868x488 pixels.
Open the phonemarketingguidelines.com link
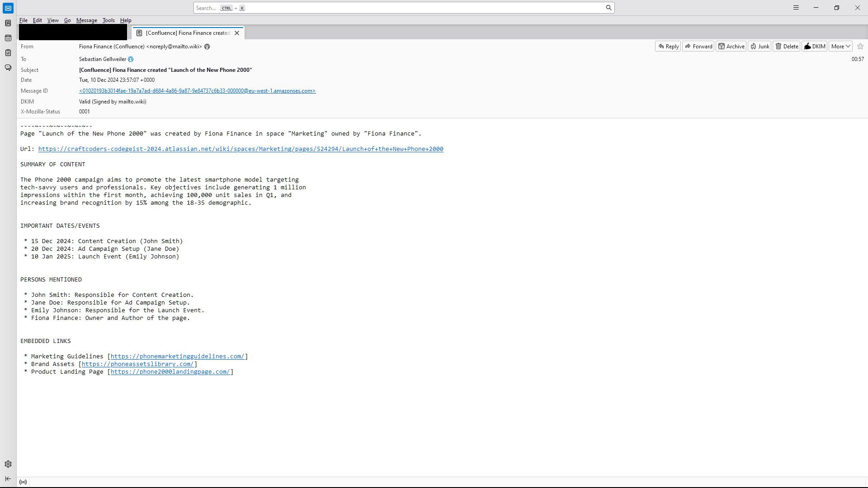coord(177,357)
